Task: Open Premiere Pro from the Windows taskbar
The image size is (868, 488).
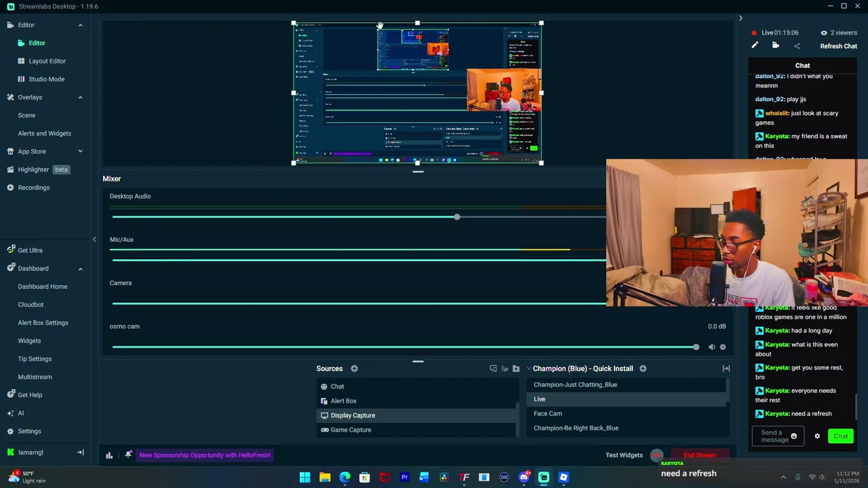Action: click(404, 477)
